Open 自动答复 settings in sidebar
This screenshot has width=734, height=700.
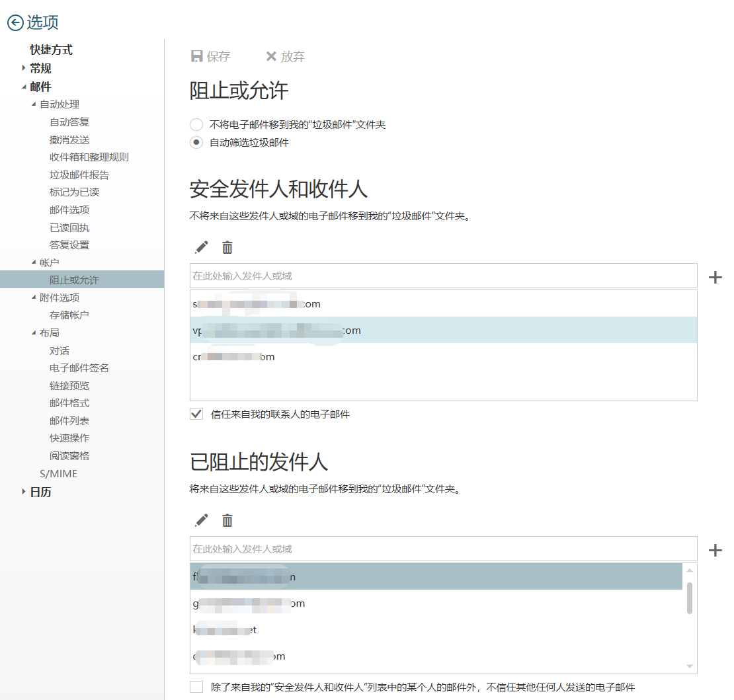tap(69, 122)
